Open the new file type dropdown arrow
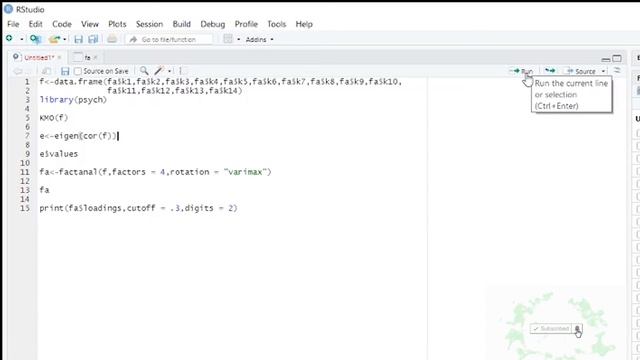Screen dimensions: 640x360 pyautogui.click(x=22, y=40)
